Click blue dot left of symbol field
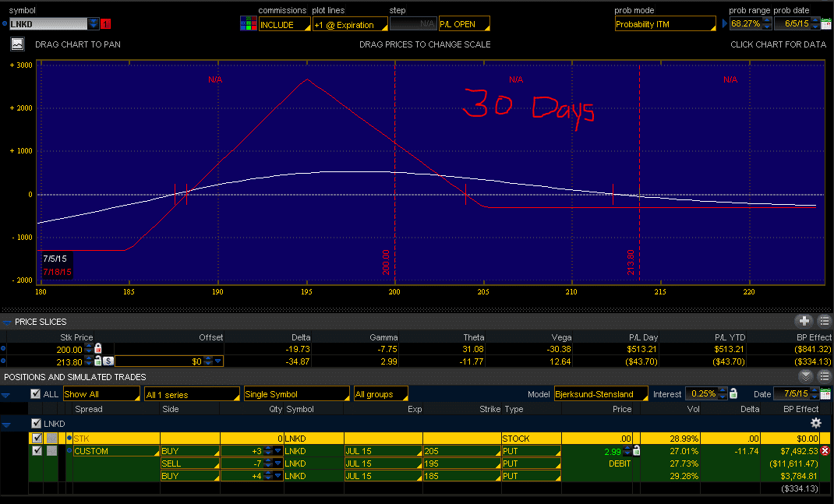The image size is (834, 504). [x=5, y=23]
